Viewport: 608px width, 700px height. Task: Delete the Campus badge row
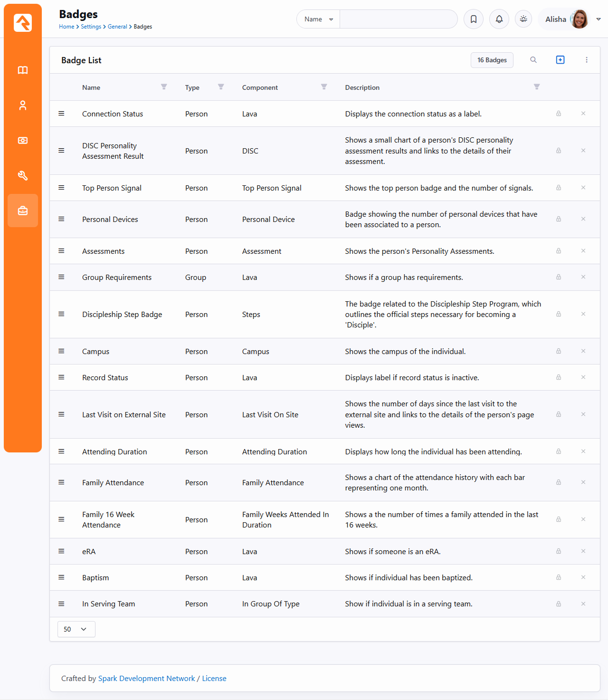coord(583,351)
